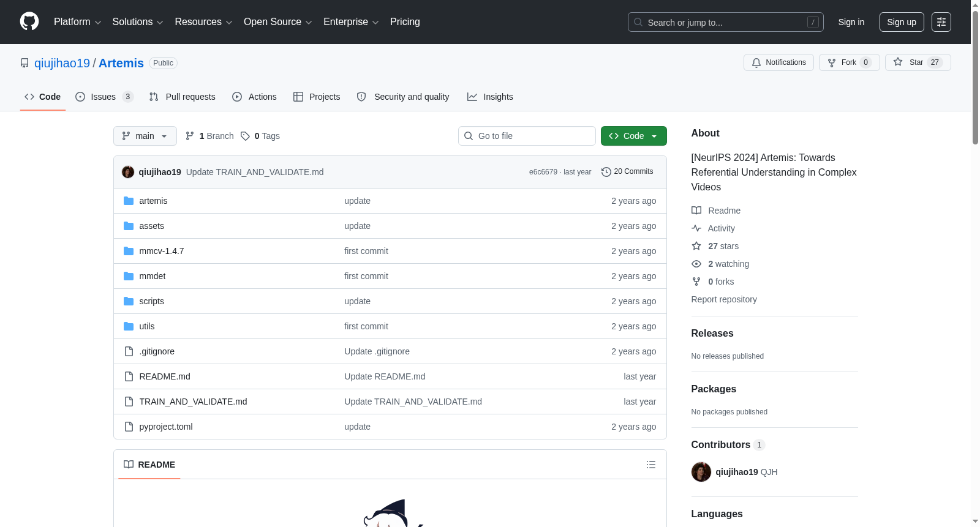The image size is (980, 527).
Task: Click the Sign in link
Action: pos(851,22)
